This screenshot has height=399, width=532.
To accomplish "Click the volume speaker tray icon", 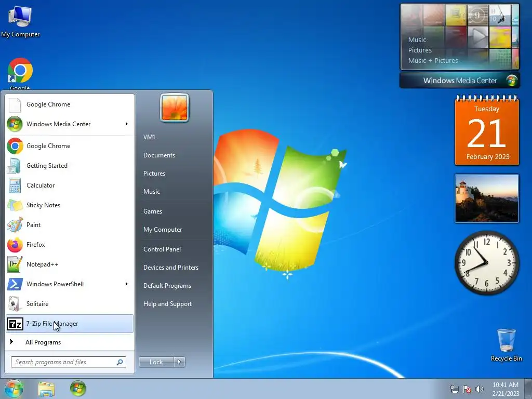I will coord(479,389).
